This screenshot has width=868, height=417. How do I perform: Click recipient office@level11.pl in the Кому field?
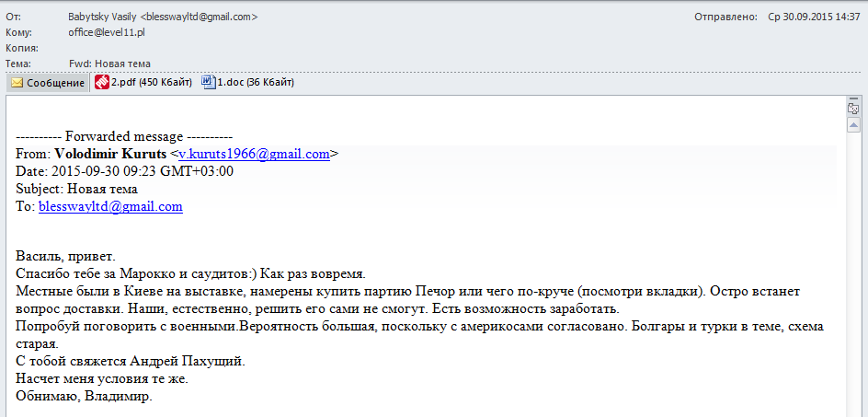107,32
